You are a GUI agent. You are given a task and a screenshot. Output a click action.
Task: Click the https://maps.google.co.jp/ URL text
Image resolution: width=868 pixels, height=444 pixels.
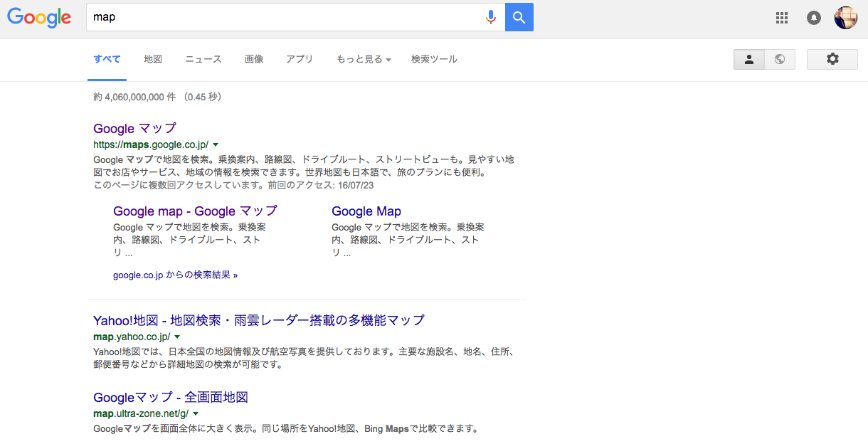point(151,144)
